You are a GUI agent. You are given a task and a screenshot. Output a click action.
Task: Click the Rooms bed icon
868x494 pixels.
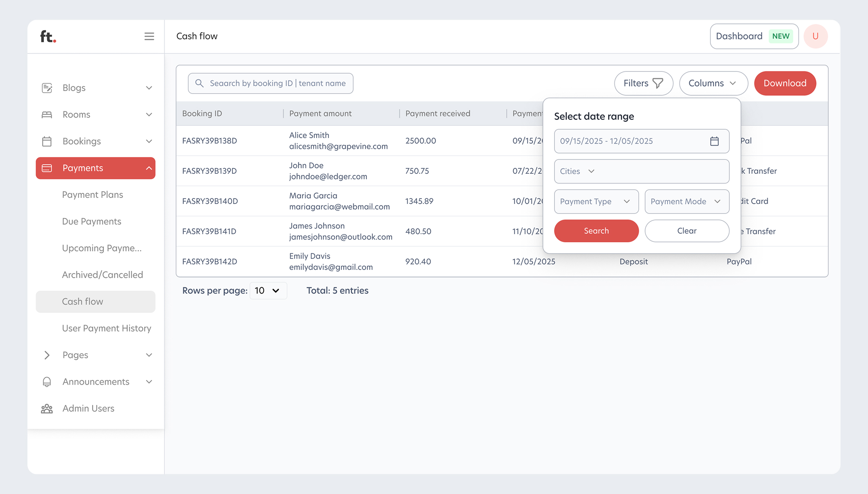tap(47, 114)
